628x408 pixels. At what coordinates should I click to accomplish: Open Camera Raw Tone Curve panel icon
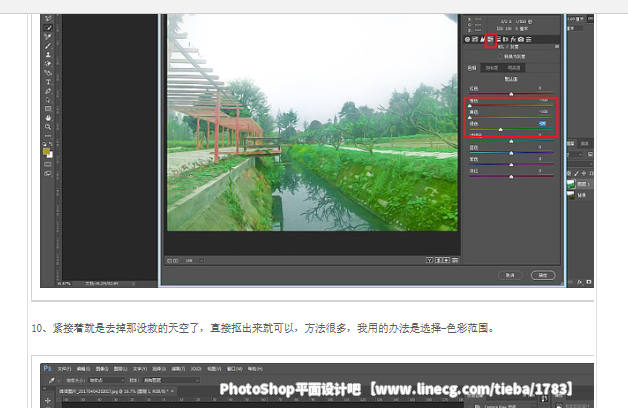pos(475,39)
